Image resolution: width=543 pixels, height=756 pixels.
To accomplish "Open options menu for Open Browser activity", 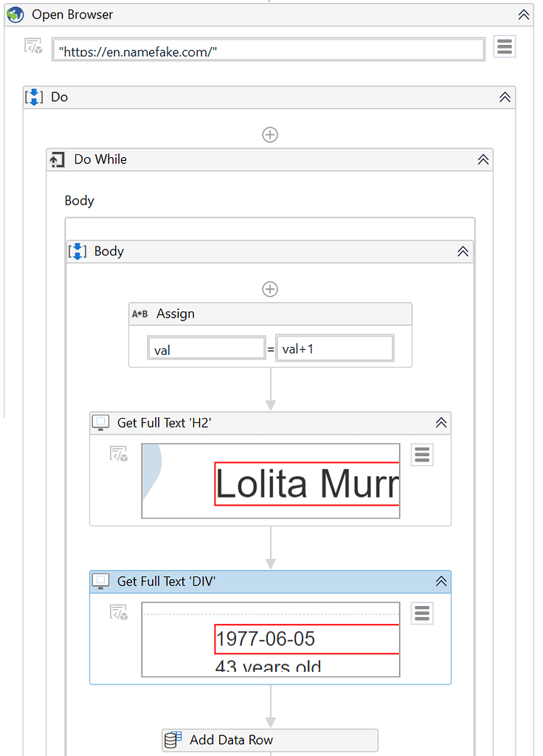I will point(505,47).
